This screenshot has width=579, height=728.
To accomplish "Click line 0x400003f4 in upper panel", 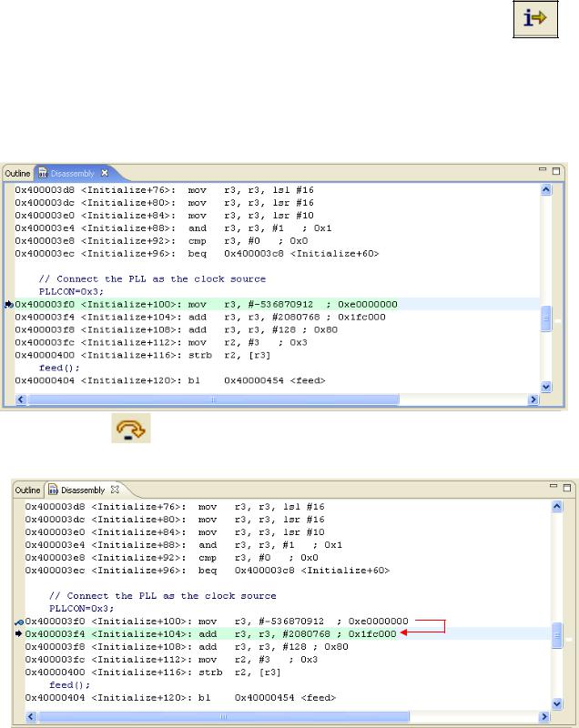I will coord(200,317).
